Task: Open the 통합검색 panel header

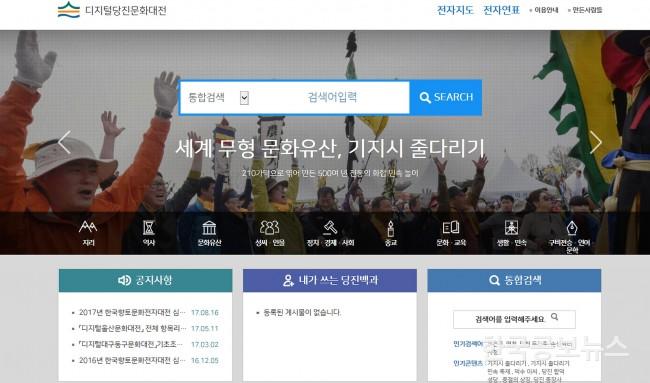Action: click(x=514, y=281)
